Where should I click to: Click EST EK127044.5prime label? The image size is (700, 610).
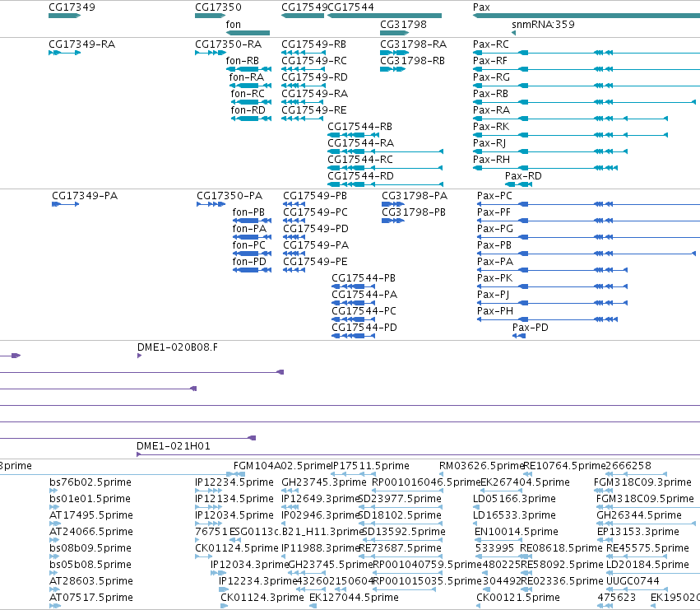tap(354, 598)
